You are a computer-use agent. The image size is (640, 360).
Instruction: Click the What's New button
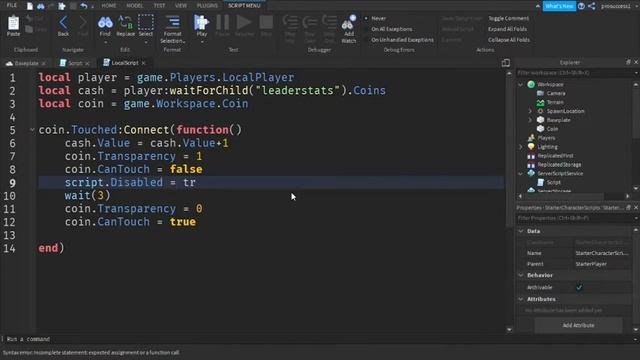tap(559, 6)
